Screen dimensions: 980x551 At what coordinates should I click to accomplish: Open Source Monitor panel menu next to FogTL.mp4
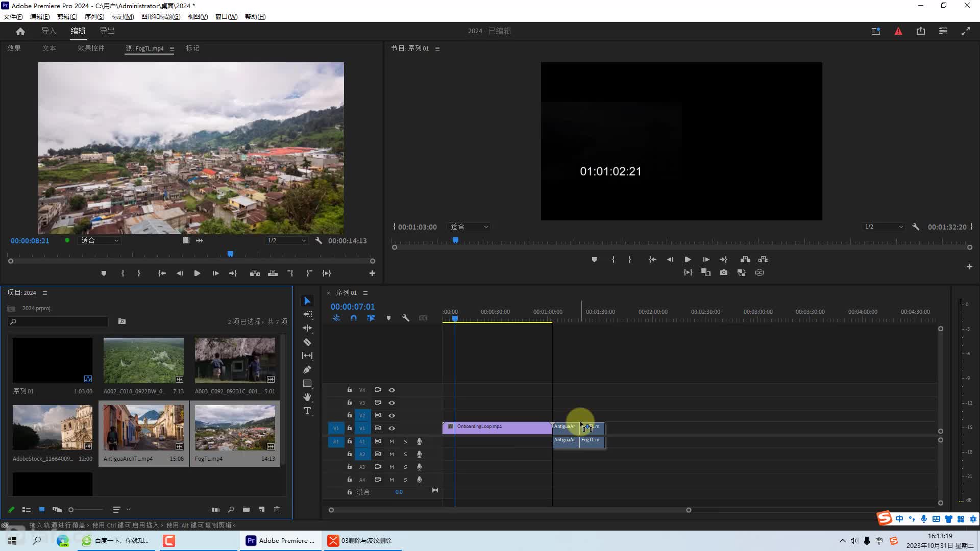(172, 48)
